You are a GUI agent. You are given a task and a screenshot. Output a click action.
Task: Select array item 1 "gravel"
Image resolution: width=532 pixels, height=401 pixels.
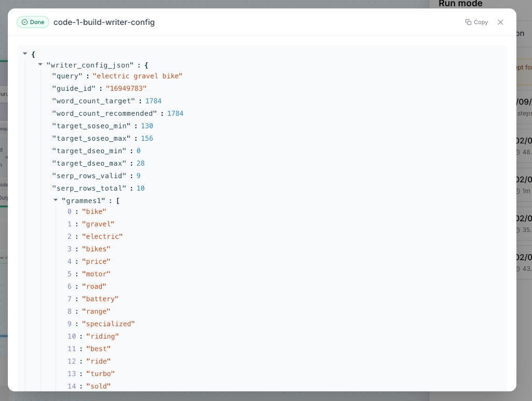coord(98,224)
